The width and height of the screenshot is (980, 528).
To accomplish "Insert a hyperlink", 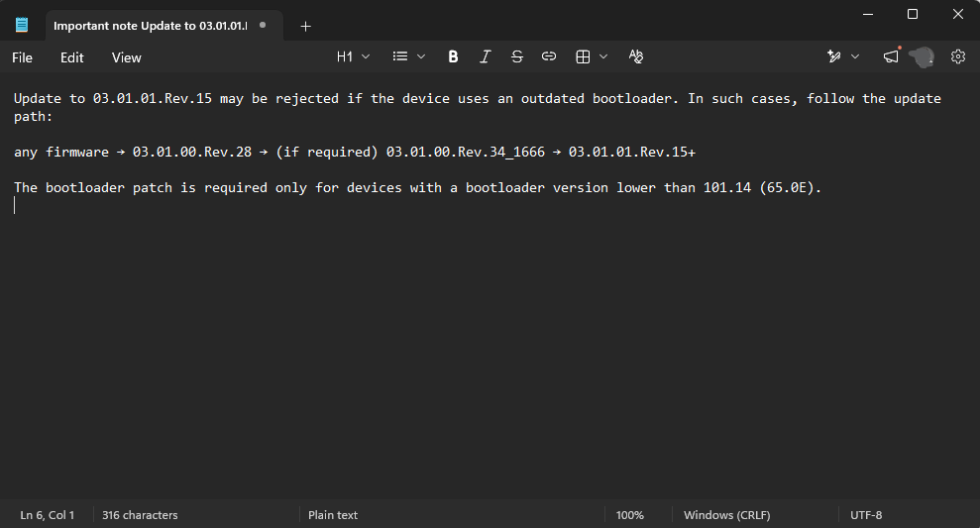I will pyautogui.click(x=549, y=56).
